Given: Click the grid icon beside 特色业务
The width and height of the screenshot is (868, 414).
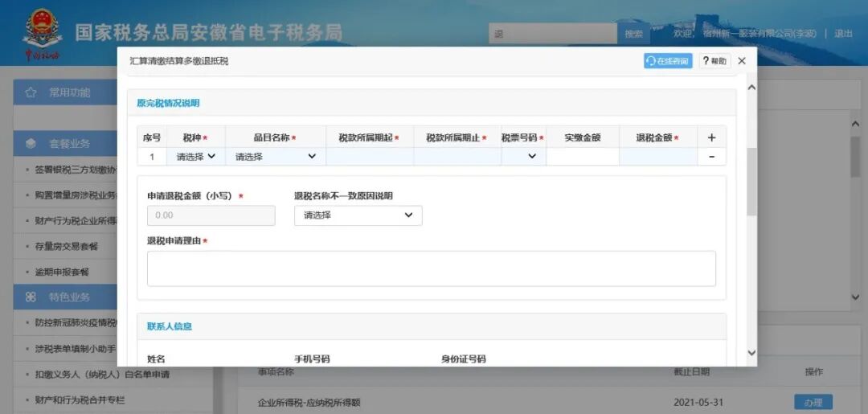Looking at the screenshot, I should pyautogui.click(x=31, y=297).
